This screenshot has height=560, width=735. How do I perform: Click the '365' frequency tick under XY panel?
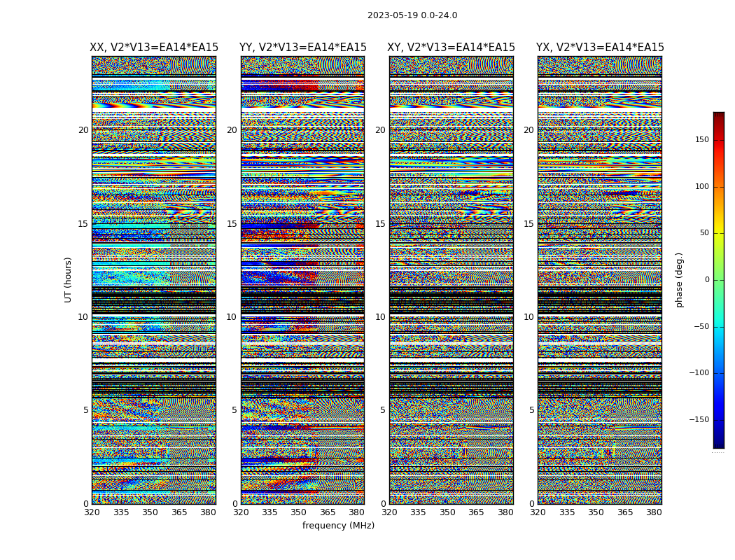click(x=476, y=512)
